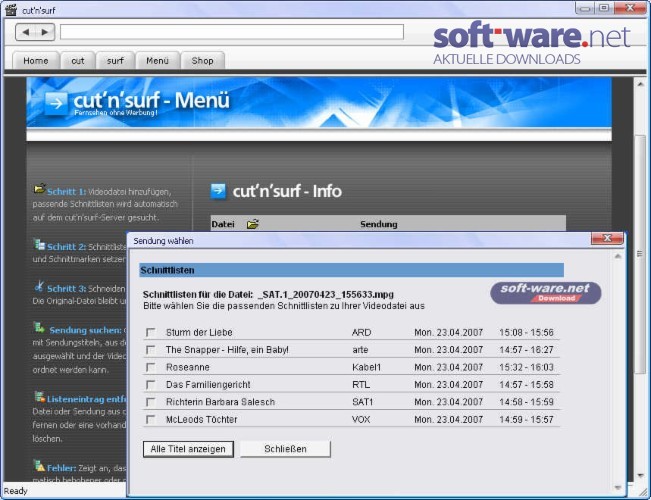Click the Sendung column header
651x500 pixels.
click(379, 224)
